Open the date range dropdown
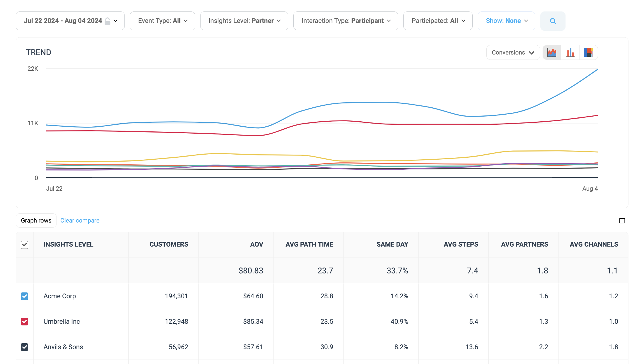The image size is (636, 364). click(70, 21)
